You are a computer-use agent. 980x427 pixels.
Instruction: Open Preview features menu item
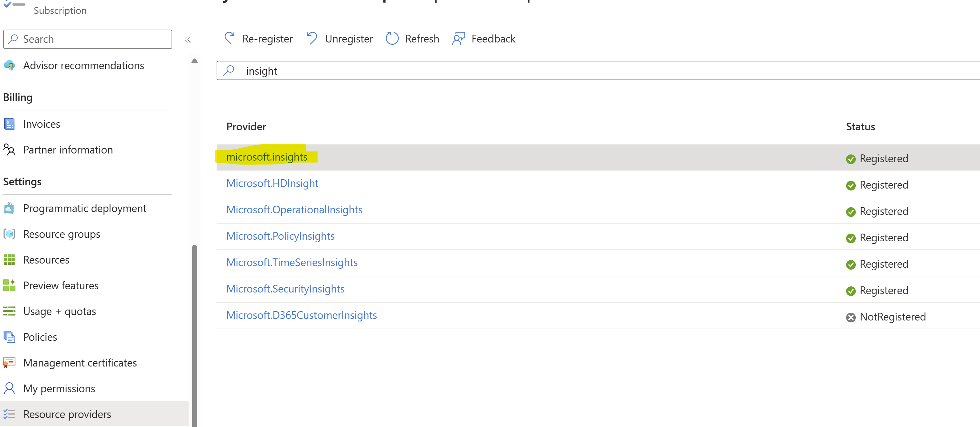pos(61,285)
